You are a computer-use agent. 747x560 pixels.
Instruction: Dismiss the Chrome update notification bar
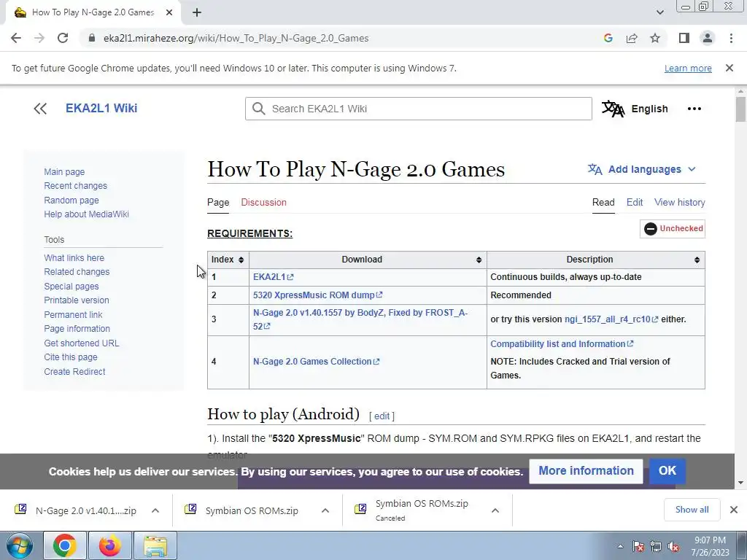tap(729, 68)
